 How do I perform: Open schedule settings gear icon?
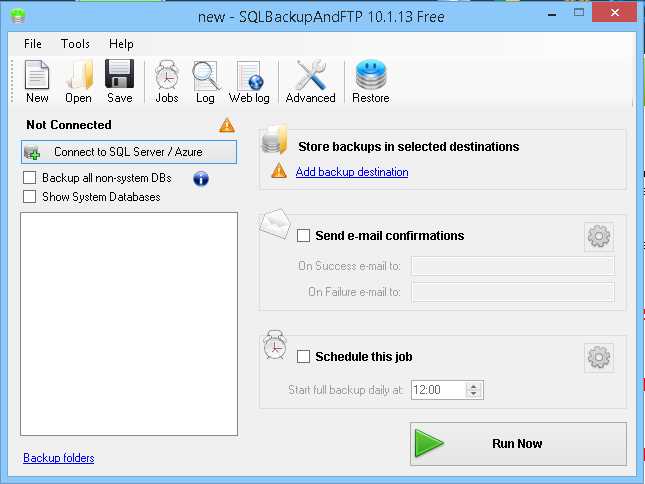coord(599,357)
